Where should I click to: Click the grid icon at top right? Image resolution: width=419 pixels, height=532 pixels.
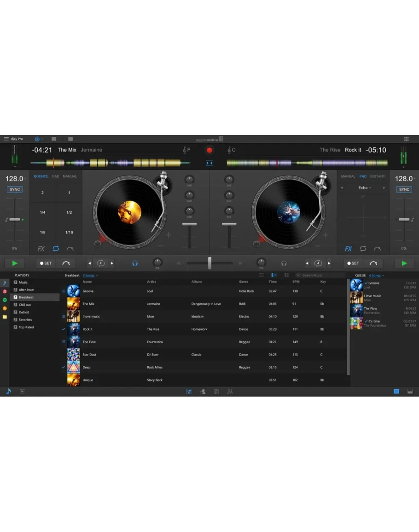(x=406, y=139)
